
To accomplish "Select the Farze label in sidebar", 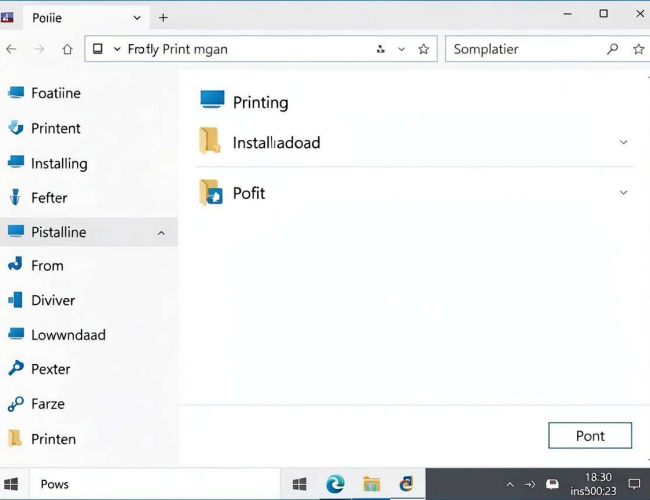I will pos(48,404).
